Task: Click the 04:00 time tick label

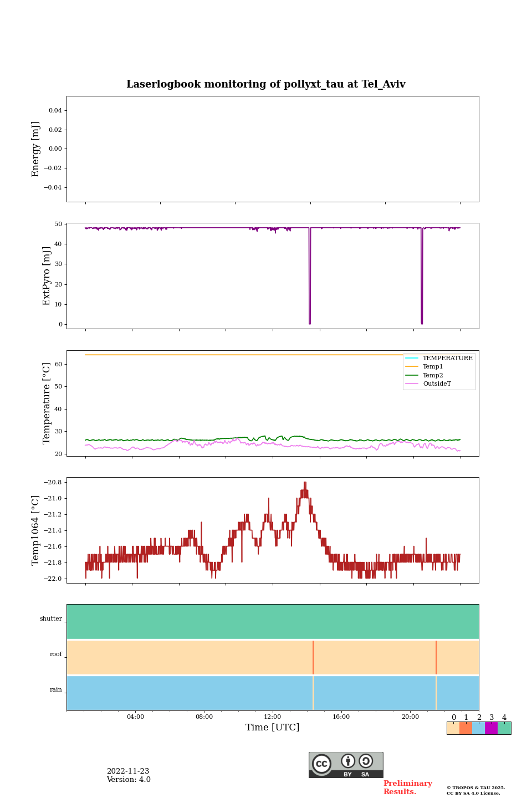Action: 135,717
